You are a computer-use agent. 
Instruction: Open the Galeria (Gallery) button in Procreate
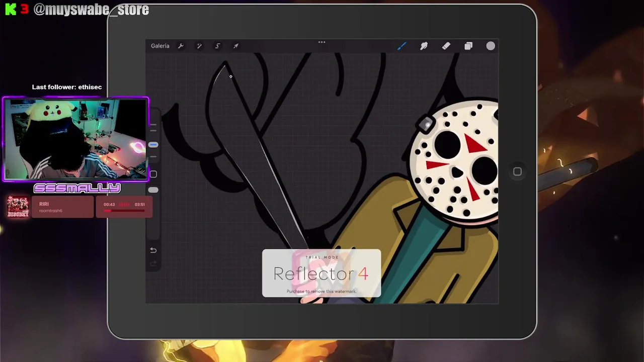pyautogui.click(x=160, y=46)
